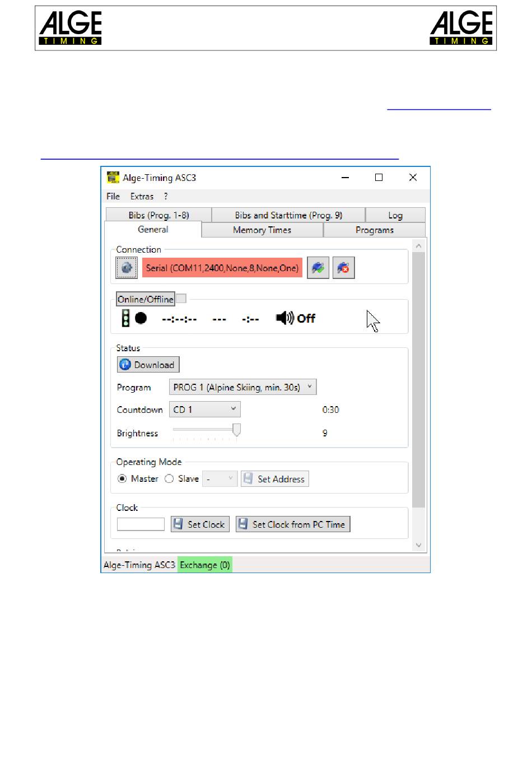The height and width of the screenshot is (777, 532).
Task: Click the Connection group label
Action: [x=138, y=249]
